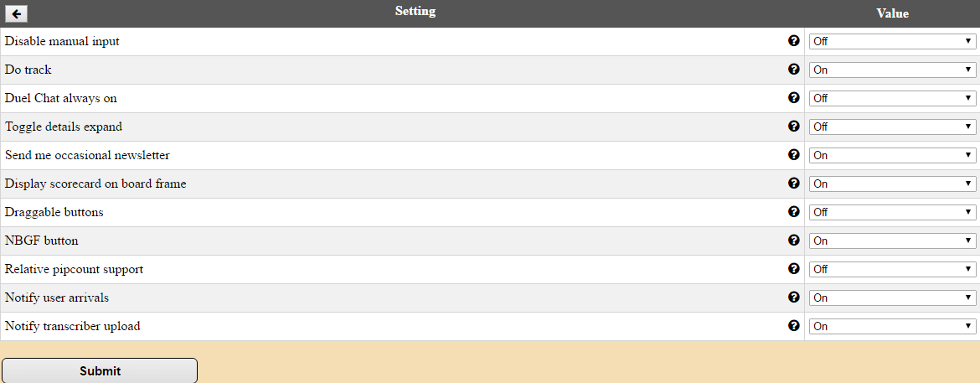Open help for Toggle details expand
Image resolution: width=980 pixels, height=383 pixels.
coord(794,127)
